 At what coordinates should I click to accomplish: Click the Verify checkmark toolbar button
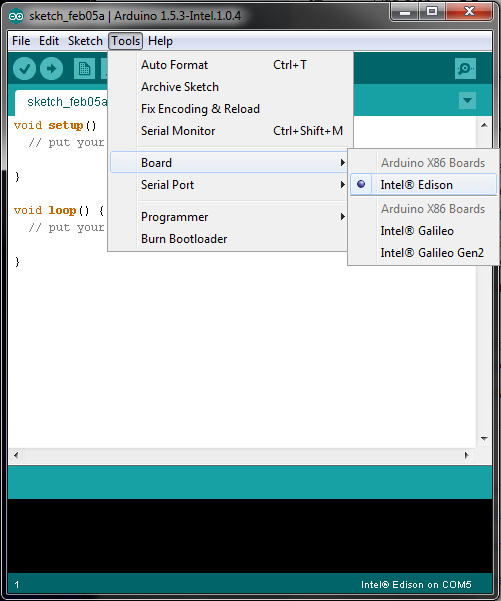[24, 69]
